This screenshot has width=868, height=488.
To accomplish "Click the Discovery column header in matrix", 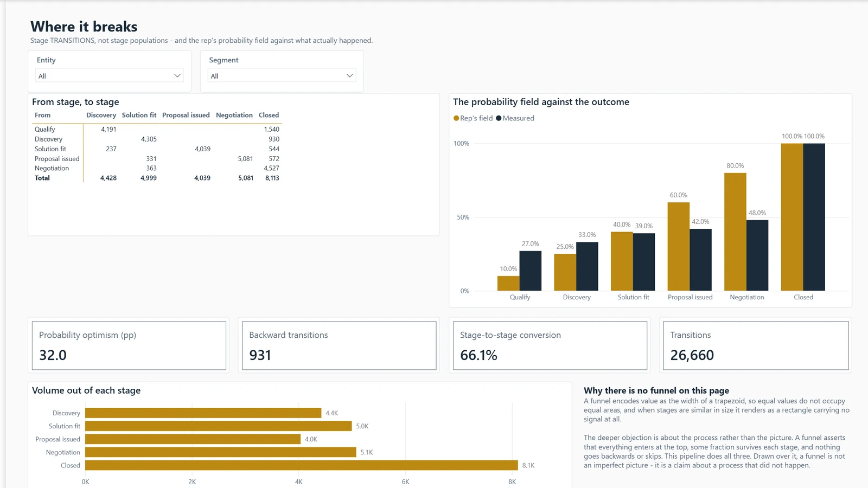I will pos(101,115).
